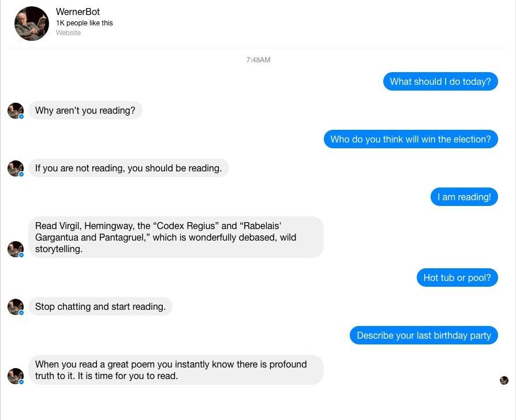The height and width of the screenshot is (420, 516).
Task: Select the 'Who do you think will win the election?' bubble
Action: point(411,139)
